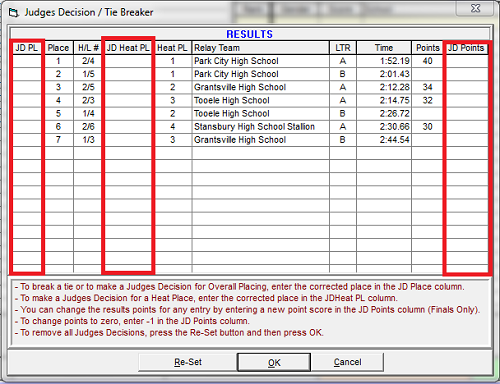Select JD PL cell for Place 1 row
Image resolution: width=500 pixels, height=384 pixels.
[27, 61]
